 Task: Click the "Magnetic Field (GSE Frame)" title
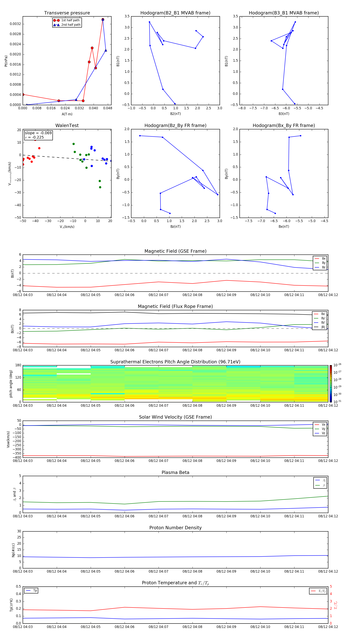pos(175,251)
